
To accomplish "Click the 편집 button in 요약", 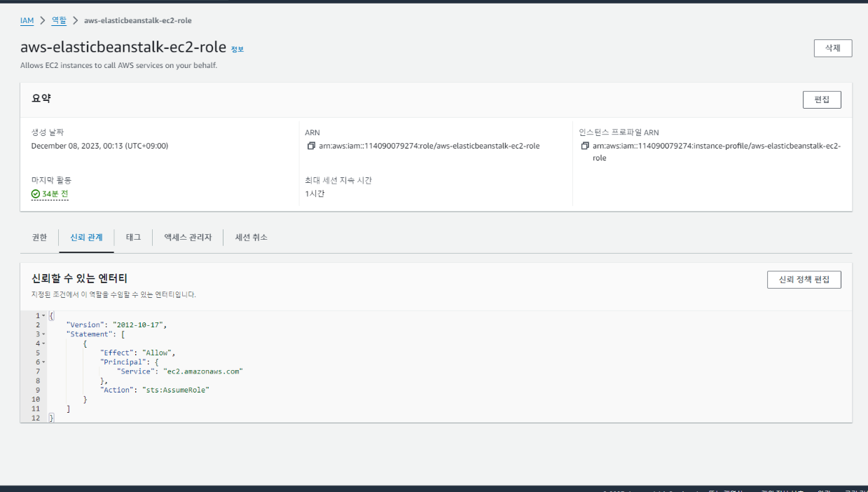I will (x=822, y=100).
